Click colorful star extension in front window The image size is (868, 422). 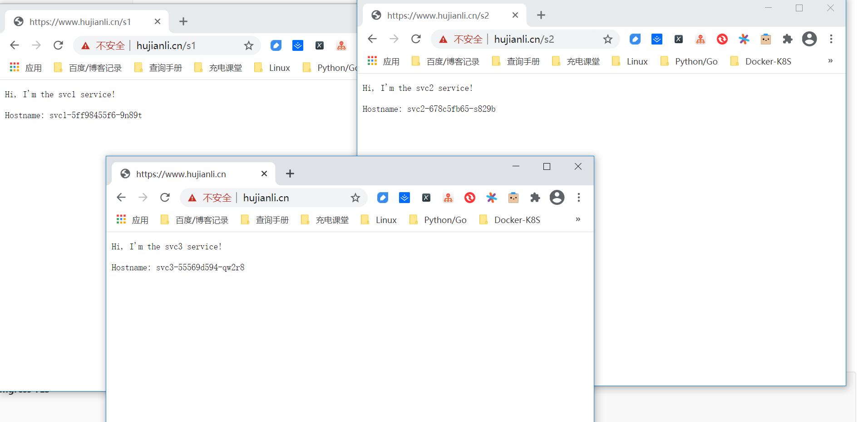tap(492, 198)
